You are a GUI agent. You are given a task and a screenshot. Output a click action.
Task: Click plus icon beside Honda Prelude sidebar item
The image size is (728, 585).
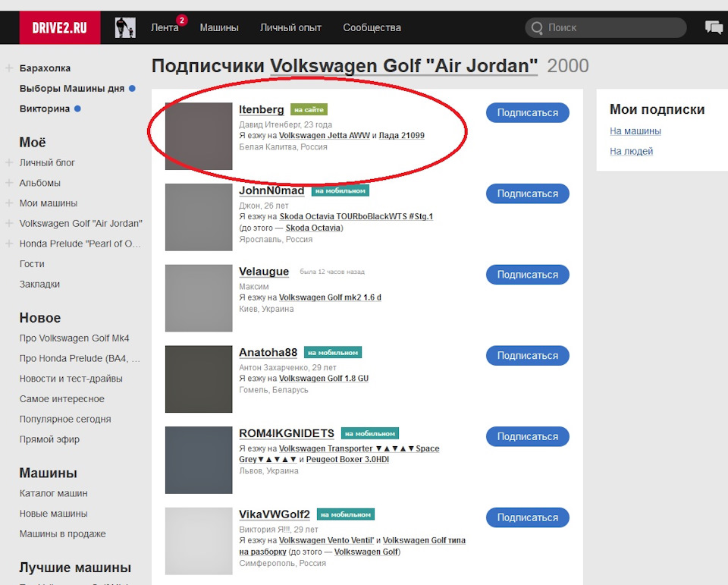tap(9, 244)
